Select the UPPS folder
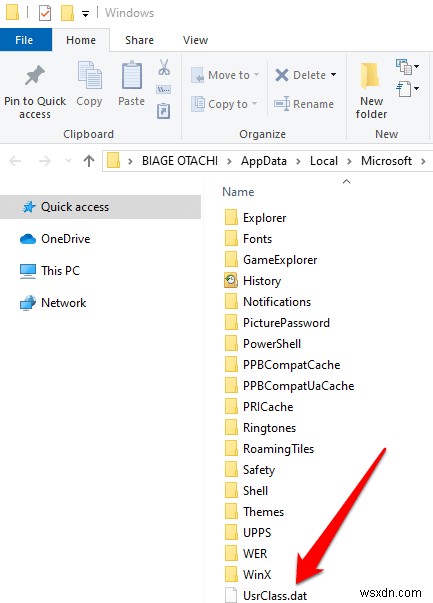The height and width of the screenshot is (603, 433). click(x=248, y=532)
